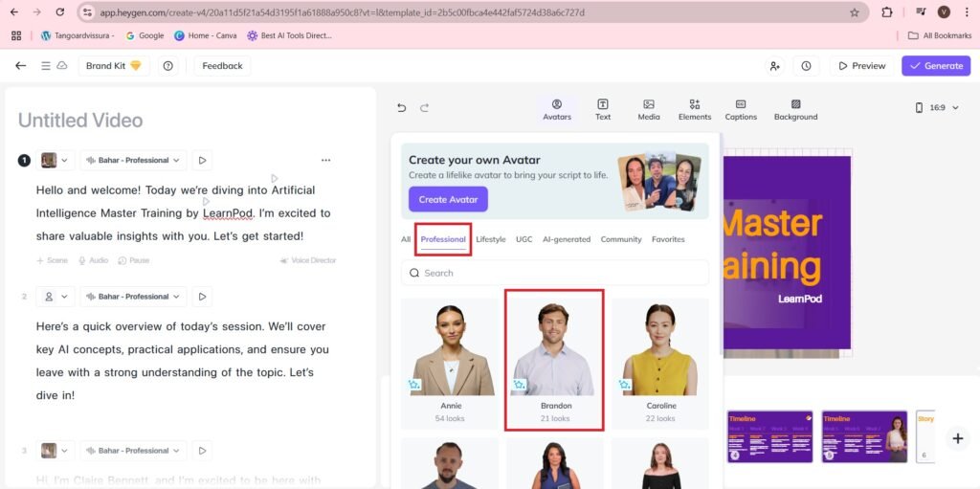Select the Community avatar tab
This screenshot has width=980, height=489.
click(620, 239)
